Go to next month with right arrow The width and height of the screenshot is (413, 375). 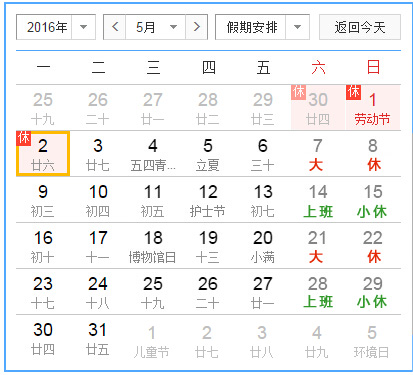click(x=197, y=27)
